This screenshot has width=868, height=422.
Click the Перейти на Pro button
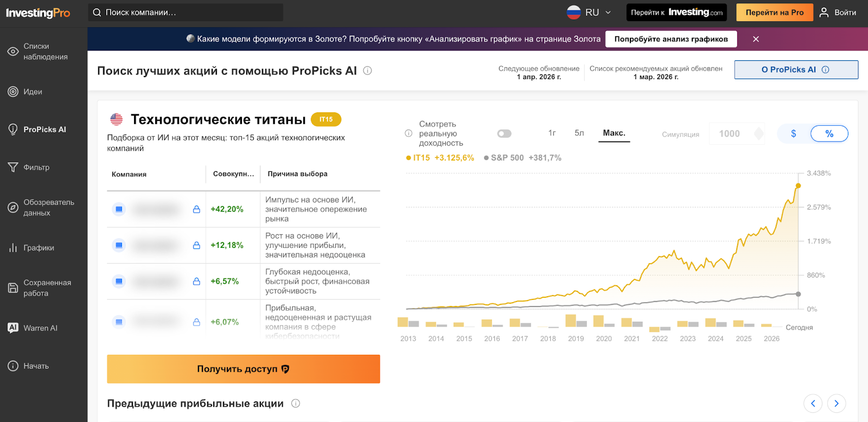tap(774, 12)
